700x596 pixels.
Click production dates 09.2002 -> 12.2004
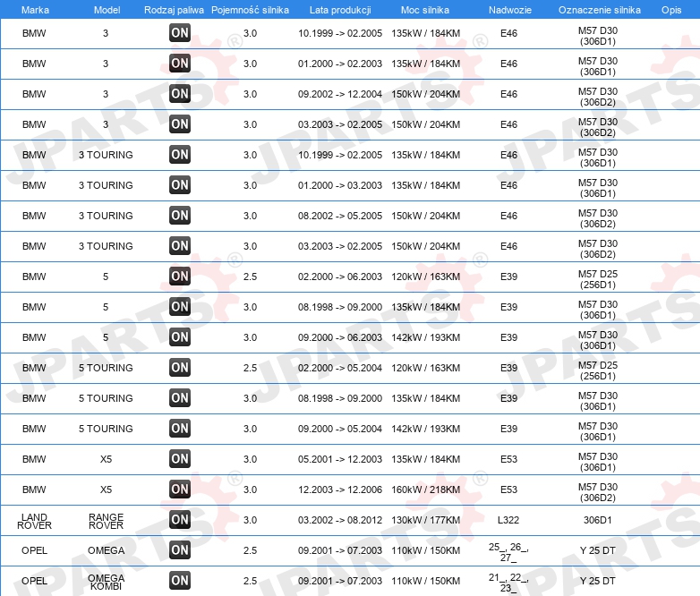(340, 94)
